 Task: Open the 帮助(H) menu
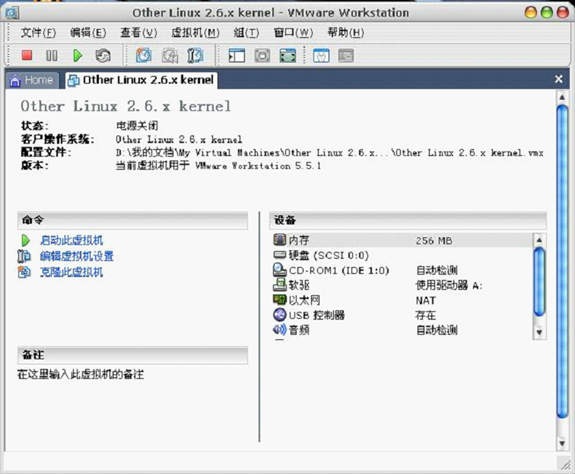point(345,33)
